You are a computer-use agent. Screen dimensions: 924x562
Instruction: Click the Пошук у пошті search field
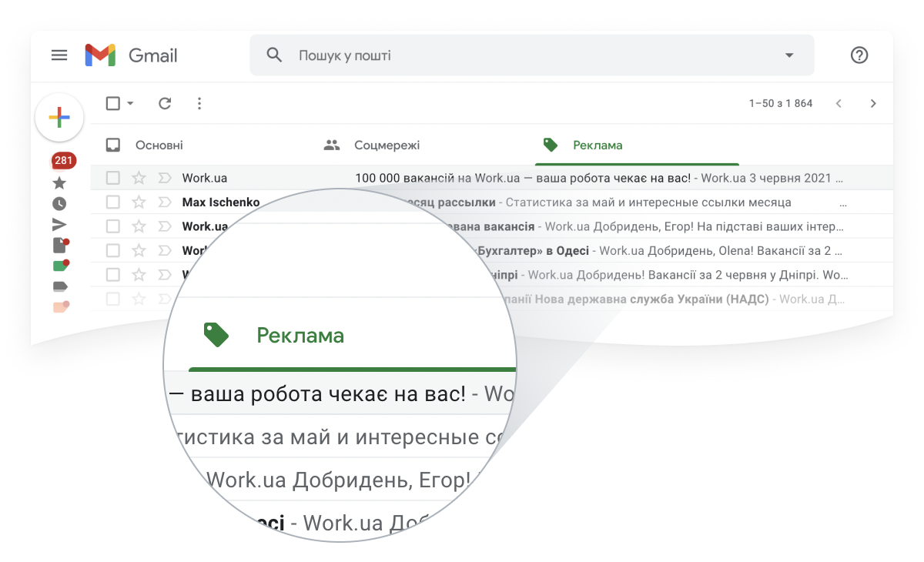[531, 55]
